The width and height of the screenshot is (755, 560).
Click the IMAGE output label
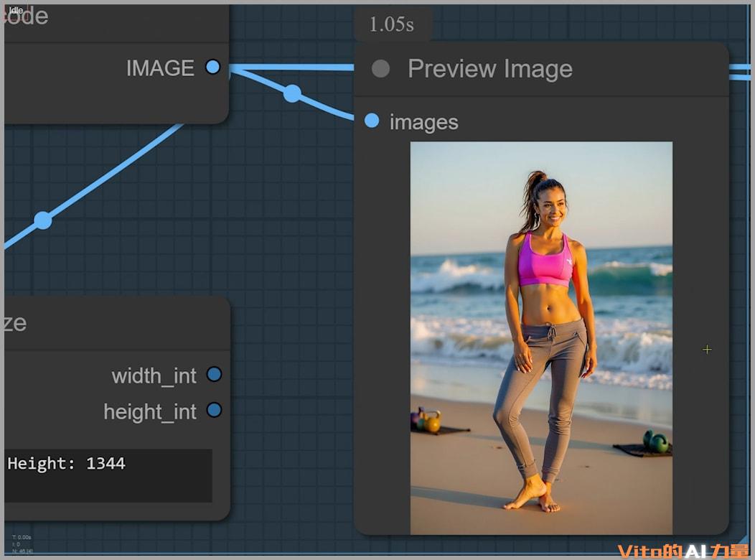click(x=160, y=68)
